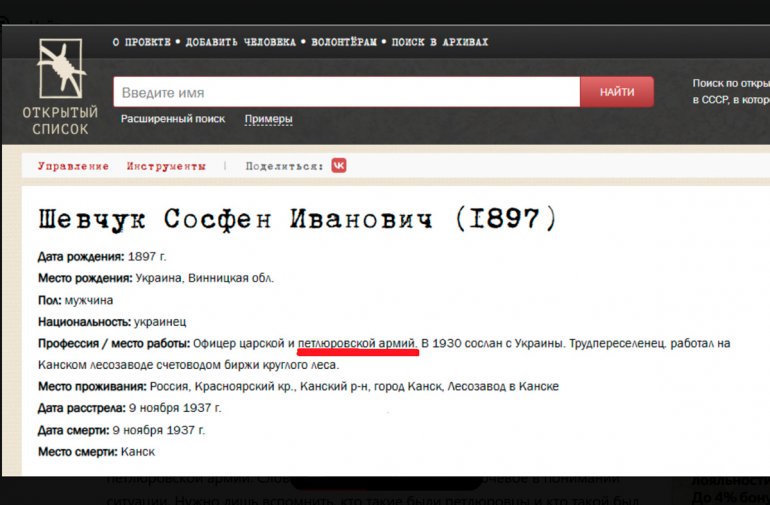Click the Винницкая обл. birthplace value
Viewport: 770px width, 505px height.
pos(230,278)
